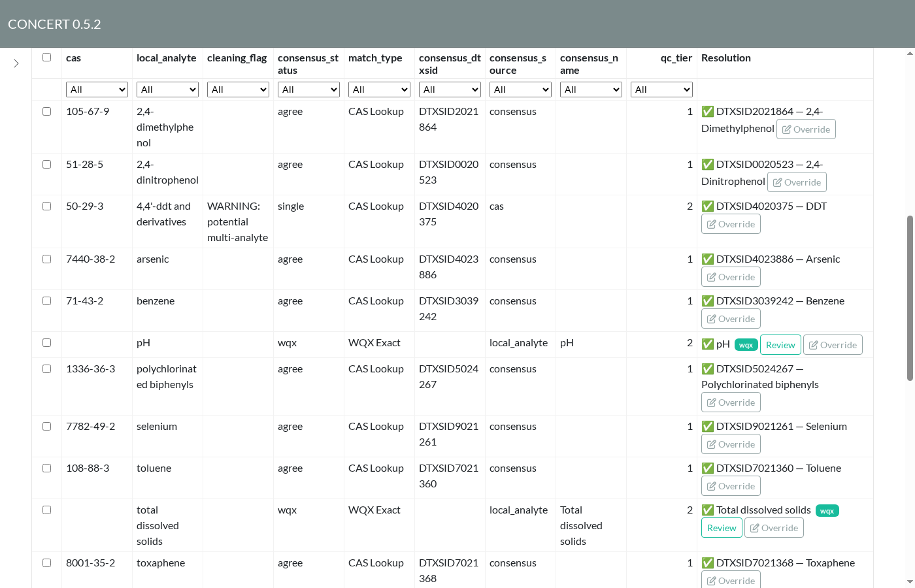Click Override for the pH row
Image resolution: width=915 pixels, height=588 pixels.
click(833, 345)
